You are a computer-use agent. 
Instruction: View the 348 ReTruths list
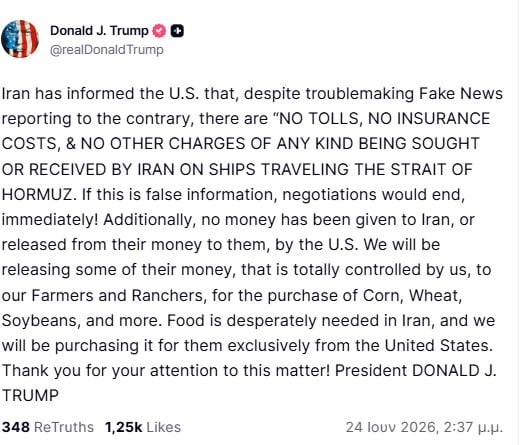pos(48,427)
